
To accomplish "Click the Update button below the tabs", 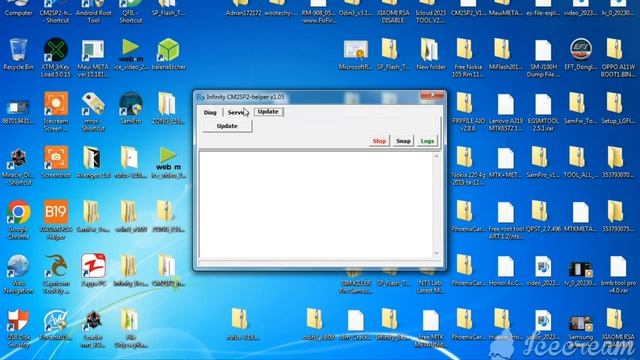I will [x=227, y=126].
